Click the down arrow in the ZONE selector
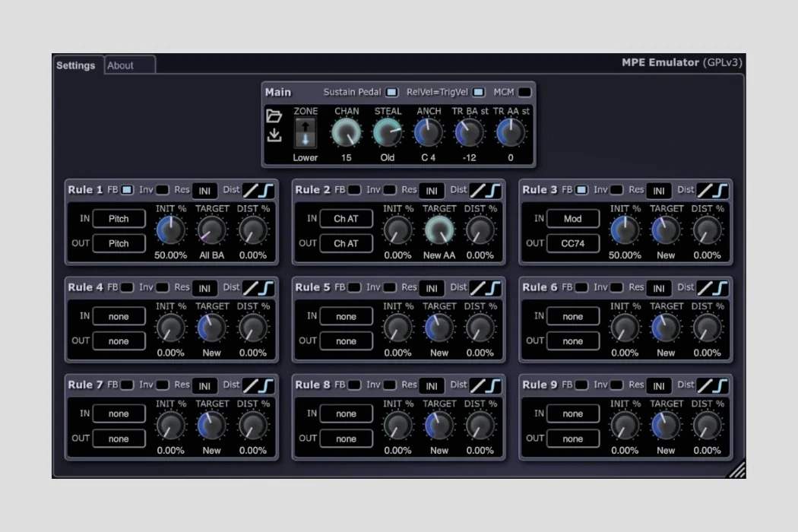This screenshot has height=532, width=798. [x=304, y=140]
